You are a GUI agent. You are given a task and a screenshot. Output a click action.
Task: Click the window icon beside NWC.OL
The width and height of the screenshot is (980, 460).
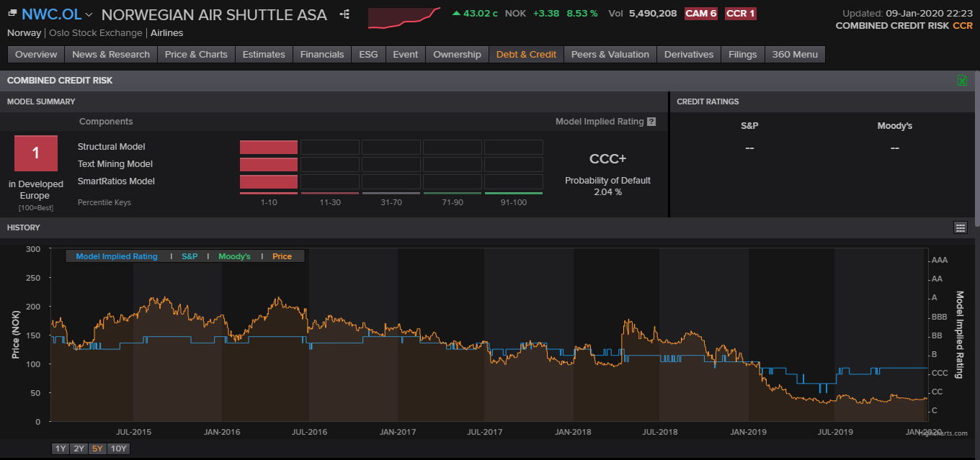click(x=12, y=13)
